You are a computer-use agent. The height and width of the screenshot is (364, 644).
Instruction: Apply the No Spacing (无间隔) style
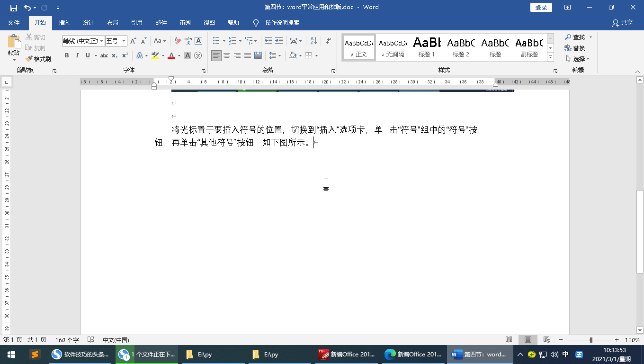pos(393,47)
